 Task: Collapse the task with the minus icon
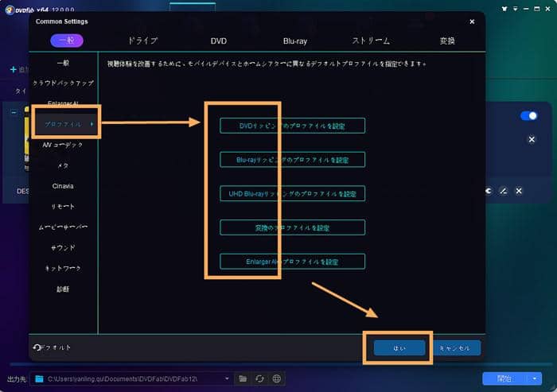pyautogui.click(x=14, y=113)
